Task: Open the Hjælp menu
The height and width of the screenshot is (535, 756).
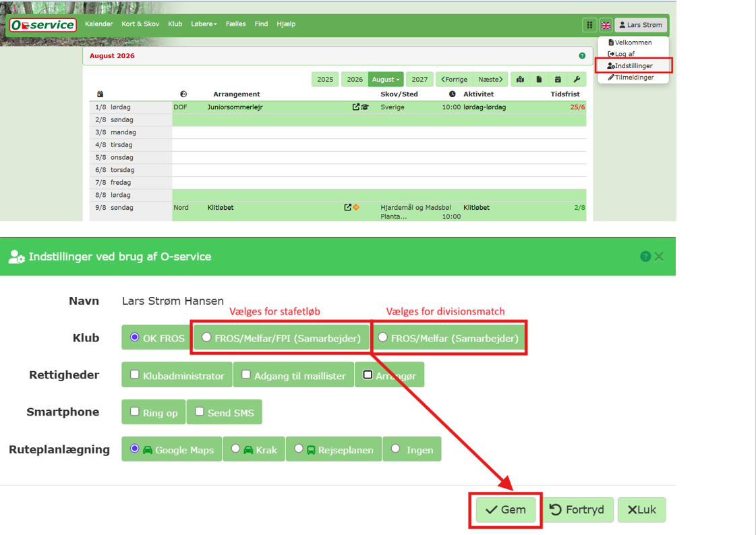Action: (x=286, y=24)
